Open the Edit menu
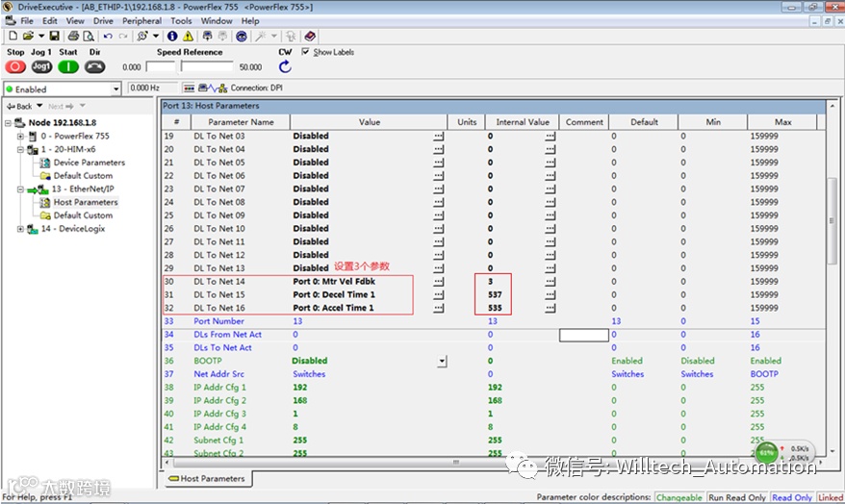This screenshot has height=504, width=845. 50,21
